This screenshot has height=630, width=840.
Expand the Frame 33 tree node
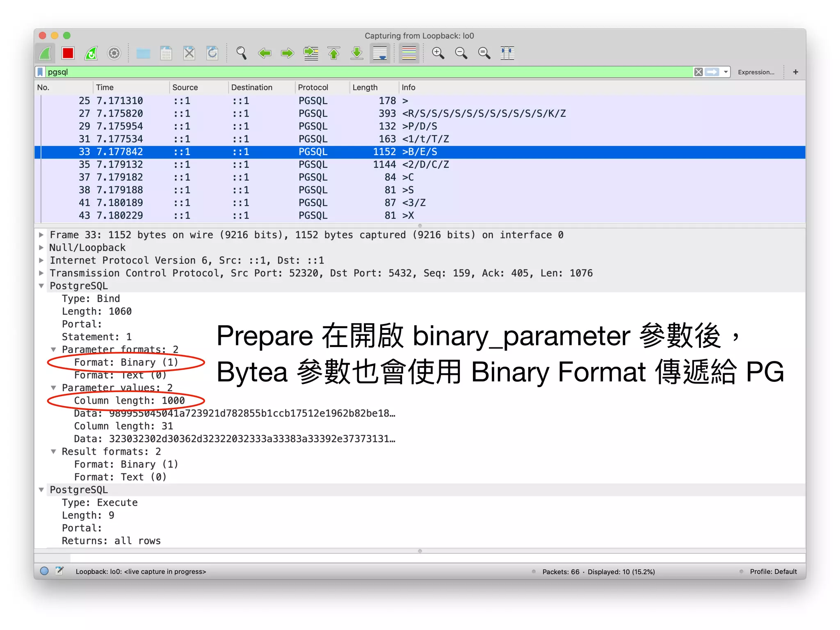[41, 235]
